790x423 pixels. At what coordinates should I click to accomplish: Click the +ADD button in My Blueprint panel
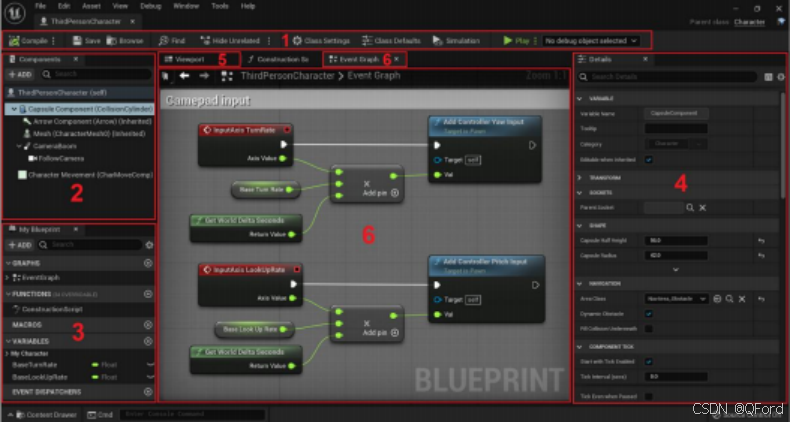[x=20, y=245]
